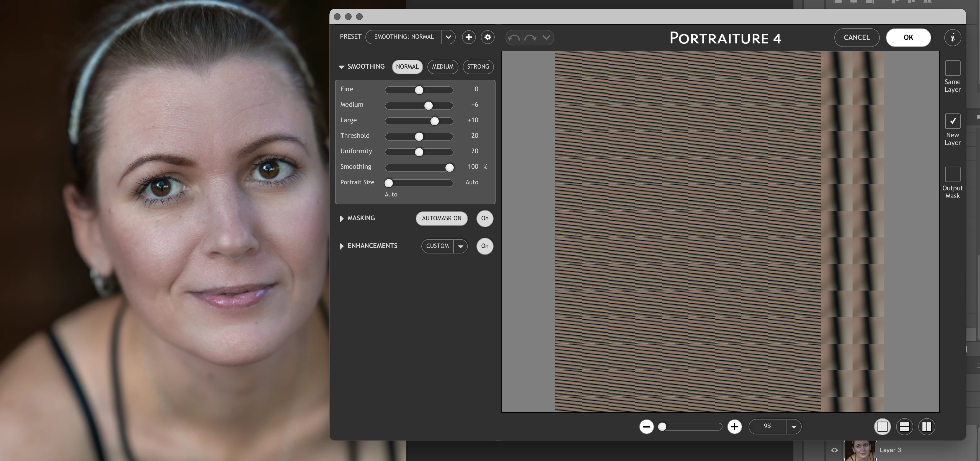Enable the Output Mask checkbox
Viewport: 980px width, 461px height.
(953, 174)
